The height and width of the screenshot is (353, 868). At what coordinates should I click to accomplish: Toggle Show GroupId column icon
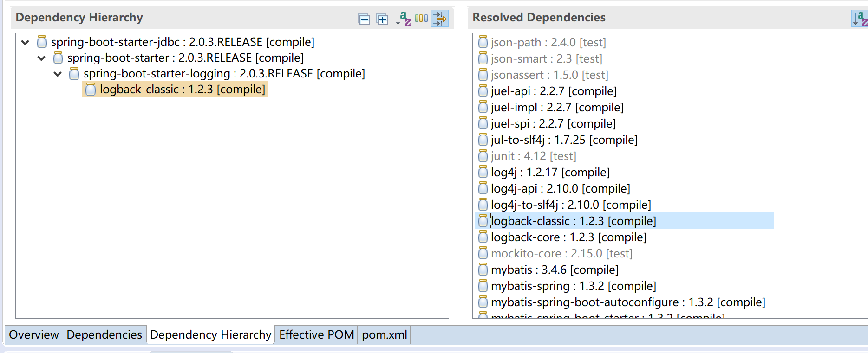(x=421, y=18)
